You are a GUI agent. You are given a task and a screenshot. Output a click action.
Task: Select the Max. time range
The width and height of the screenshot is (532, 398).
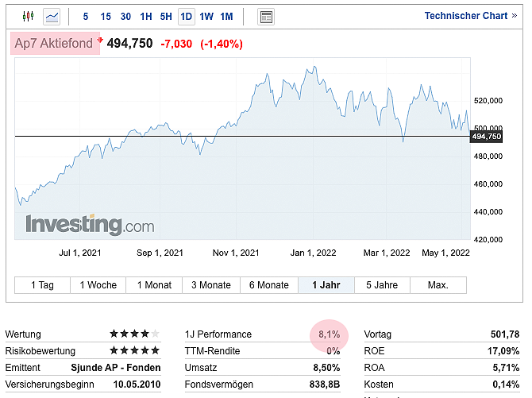[x=438, y=285]
